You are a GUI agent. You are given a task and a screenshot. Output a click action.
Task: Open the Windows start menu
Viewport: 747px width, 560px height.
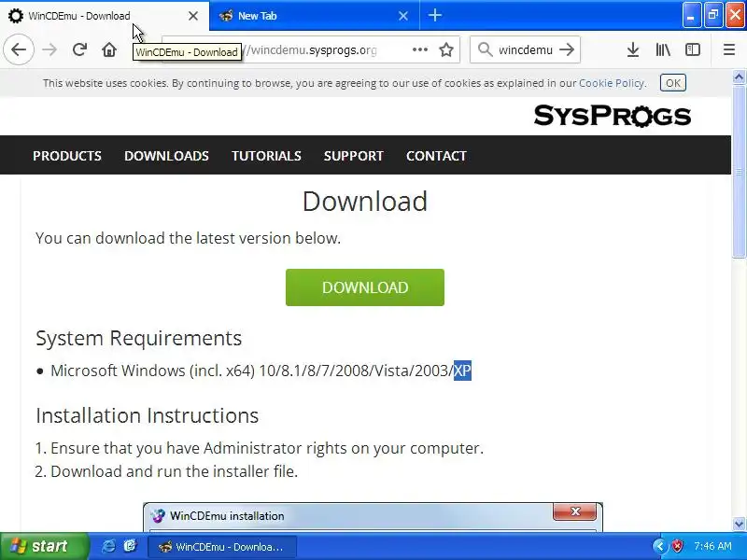44,546
